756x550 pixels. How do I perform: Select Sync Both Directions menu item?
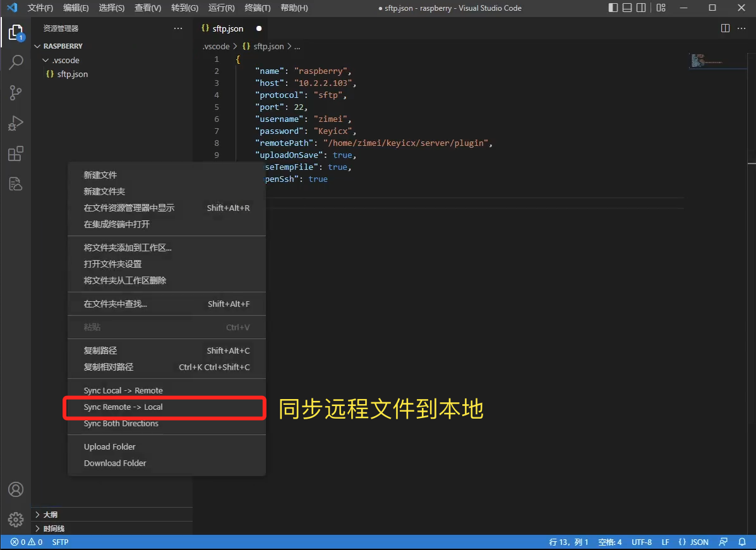coord(166,423)
